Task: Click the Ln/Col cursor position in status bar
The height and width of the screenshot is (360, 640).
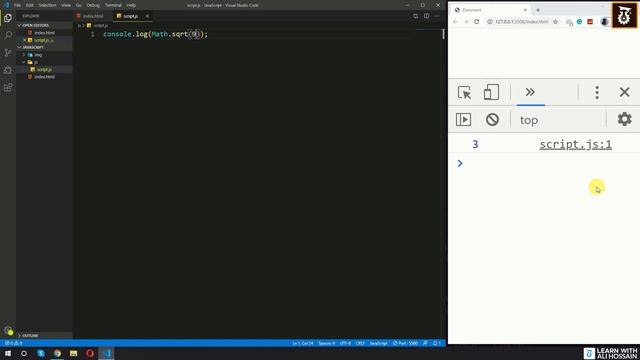Action: click(x=302, y=343)
